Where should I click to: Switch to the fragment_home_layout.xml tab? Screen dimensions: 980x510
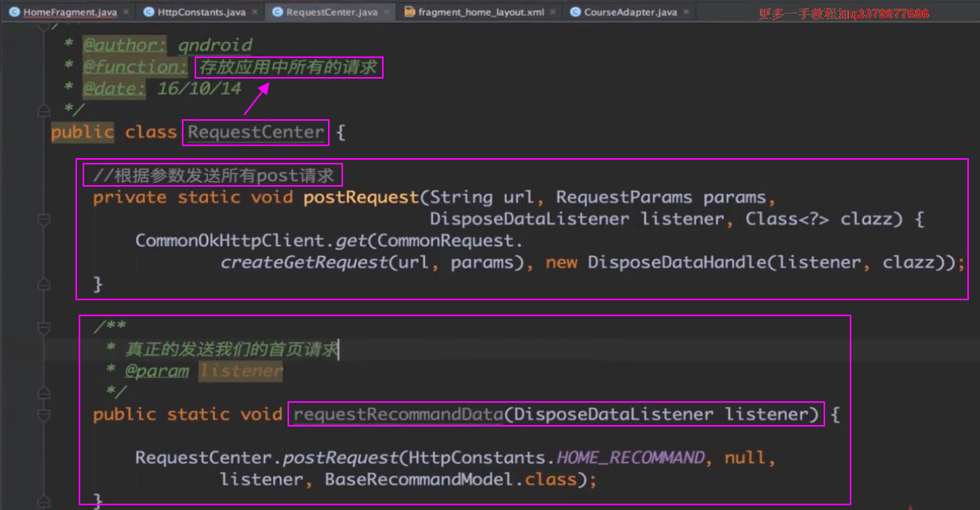[x=480, y=13]
